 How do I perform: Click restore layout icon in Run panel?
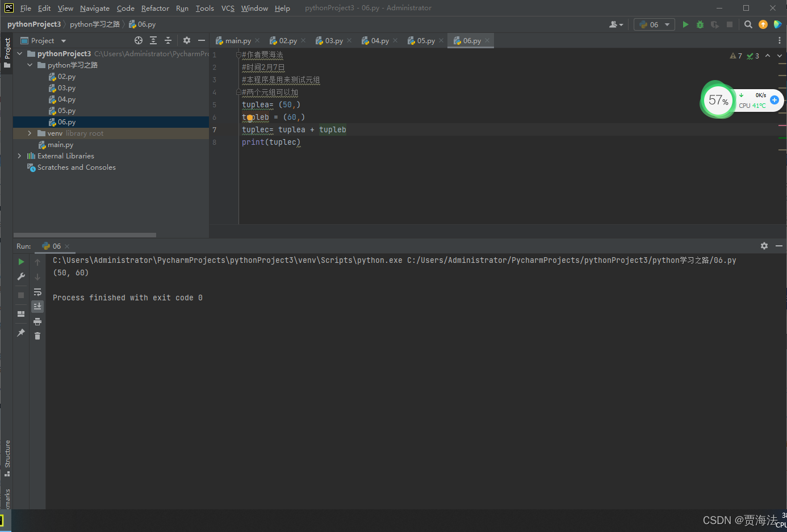point(21,314)
